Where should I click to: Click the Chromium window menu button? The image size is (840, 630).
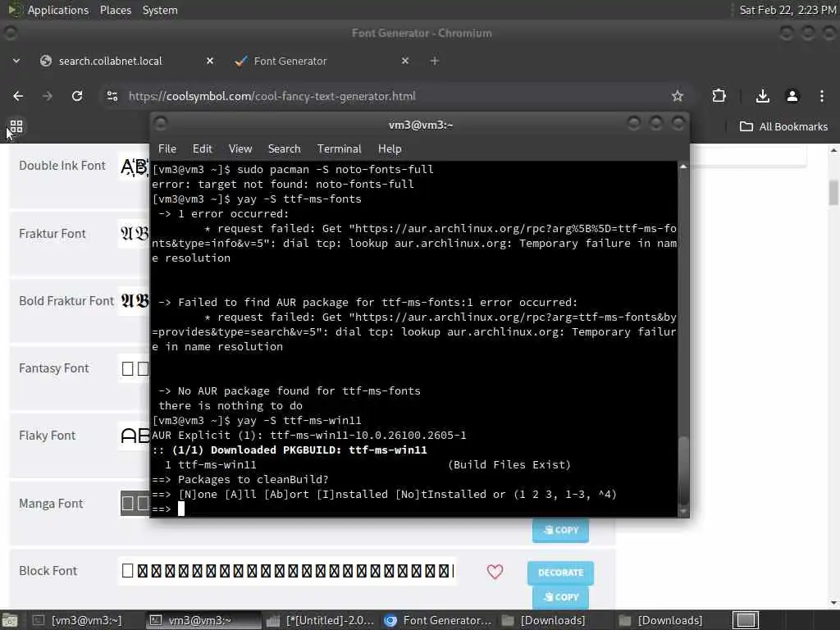pyautogui.click(x=10, y=33)
